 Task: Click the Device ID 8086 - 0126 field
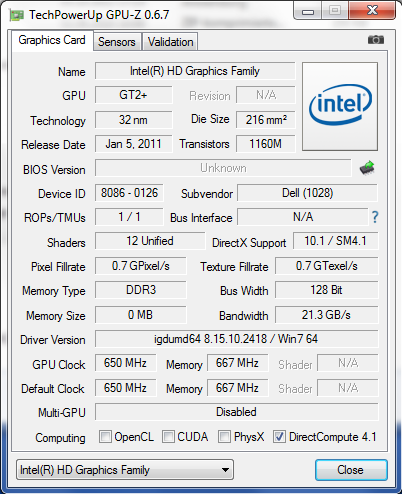pos(129,193)
